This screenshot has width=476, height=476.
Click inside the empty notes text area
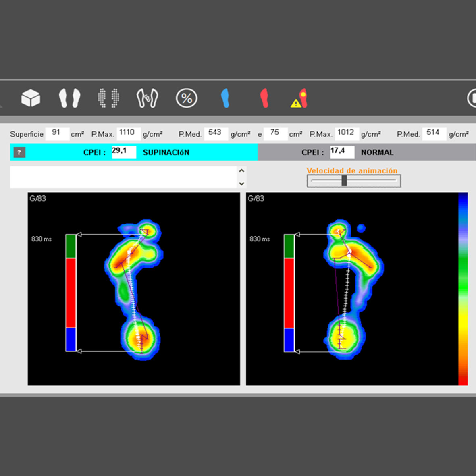(123, 177)
